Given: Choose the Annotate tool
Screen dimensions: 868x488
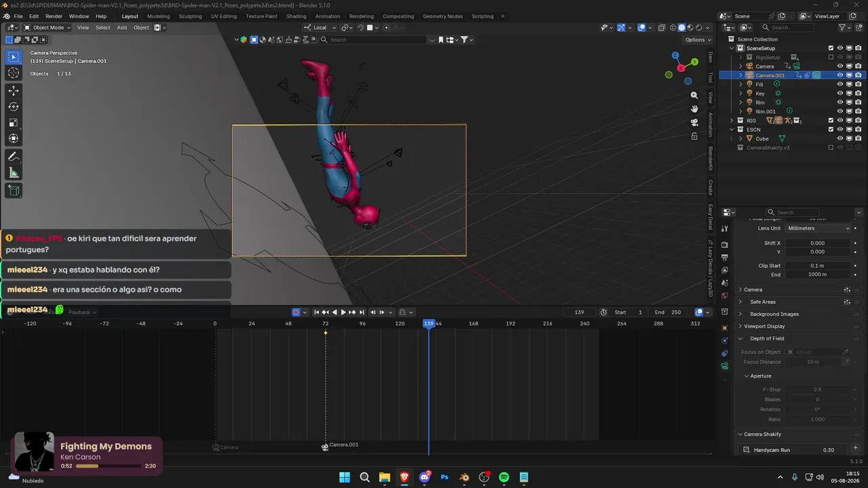Looking at the screenshot, I should coord(14,157).
